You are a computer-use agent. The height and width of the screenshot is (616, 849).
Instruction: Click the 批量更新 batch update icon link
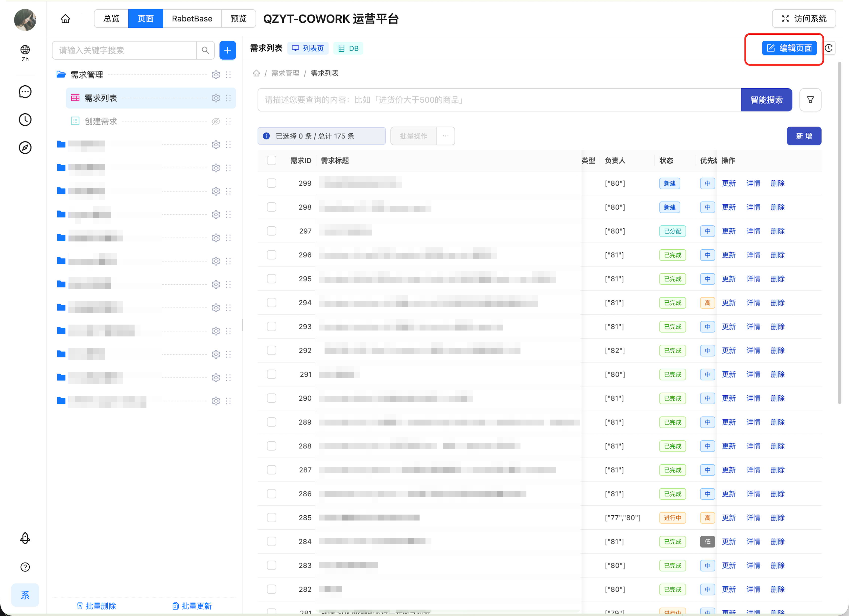(192, 606)
